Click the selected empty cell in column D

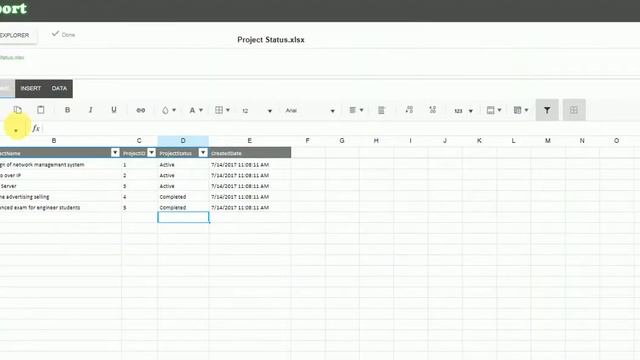coord(183,217)
